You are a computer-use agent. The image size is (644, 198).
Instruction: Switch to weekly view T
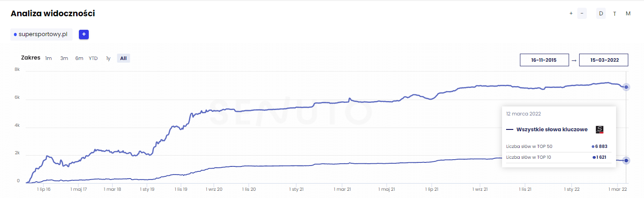click(x=615, y=14)
